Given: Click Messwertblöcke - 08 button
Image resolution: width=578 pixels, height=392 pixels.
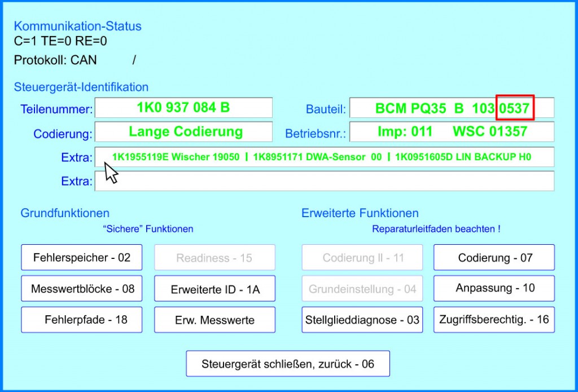Looking at the screenshot, I should [82, 289].
